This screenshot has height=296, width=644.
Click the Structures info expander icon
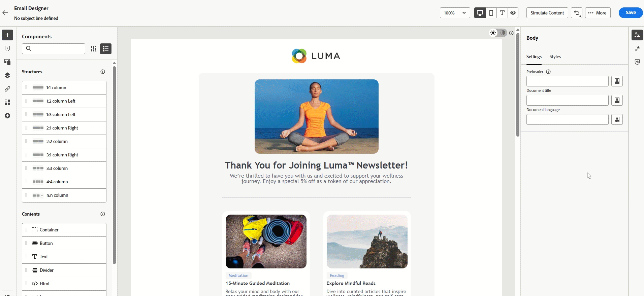click(103, 72)
